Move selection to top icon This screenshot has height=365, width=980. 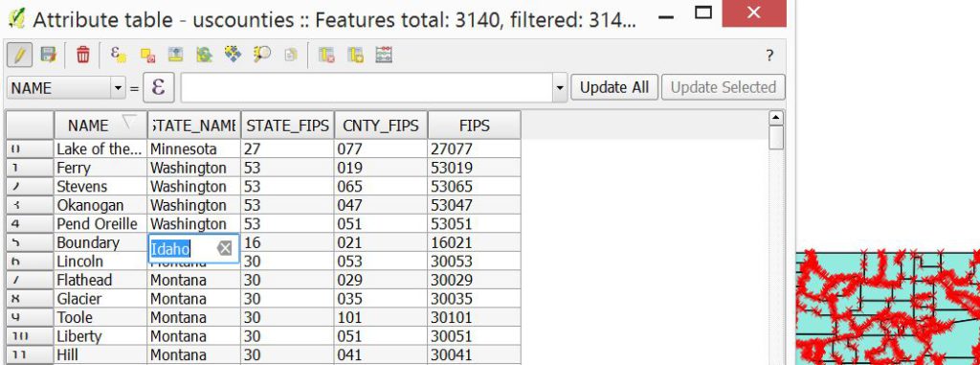point(176,56)
